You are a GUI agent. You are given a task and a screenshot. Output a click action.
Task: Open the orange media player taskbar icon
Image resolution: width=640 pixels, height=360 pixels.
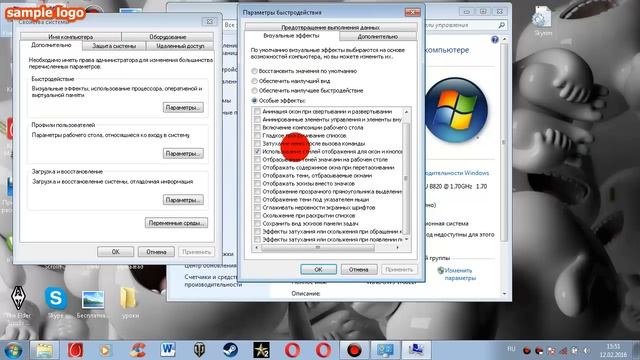click(105, 350)
